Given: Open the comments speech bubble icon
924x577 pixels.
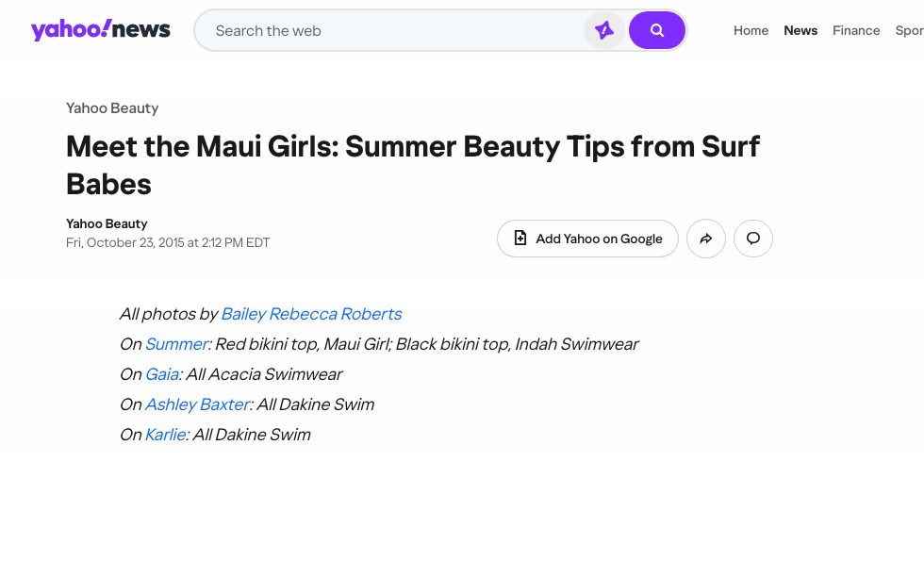Looking at the screenshot, I should click(x=753, y=239).
